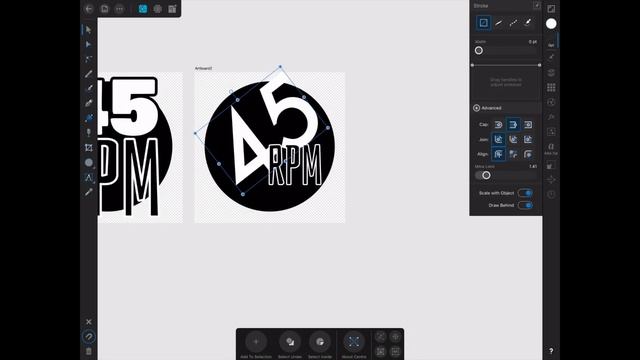Toggle the Draw Behind switch
The image size is (640, 360).
coord(525,205)
